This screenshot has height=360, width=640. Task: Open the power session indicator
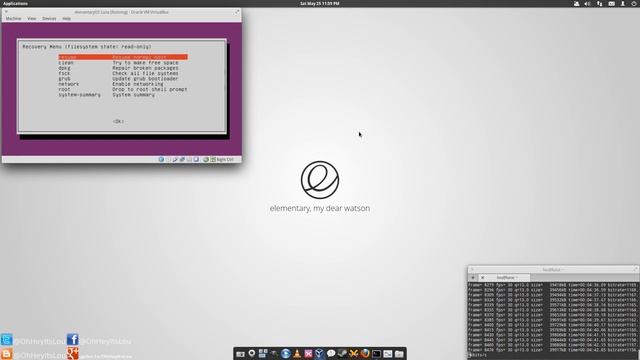634,3
